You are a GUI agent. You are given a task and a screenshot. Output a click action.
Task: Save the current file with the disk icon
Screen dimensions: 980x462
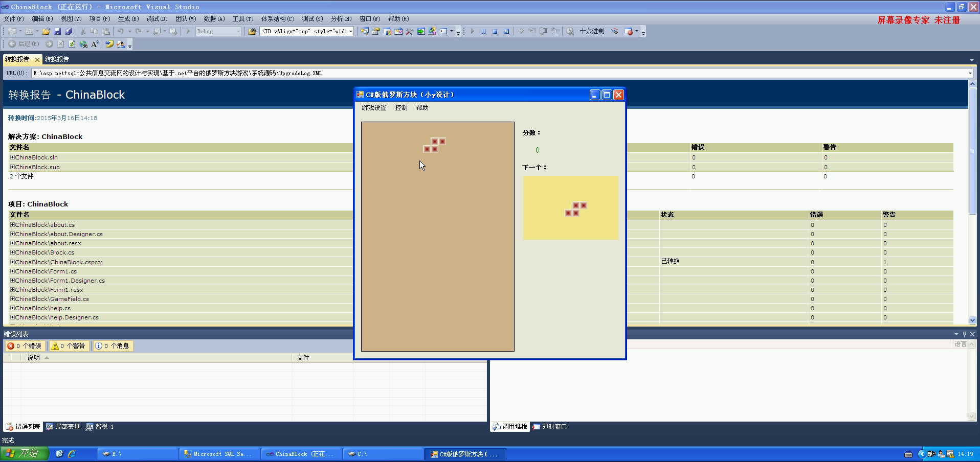[57, 31]
